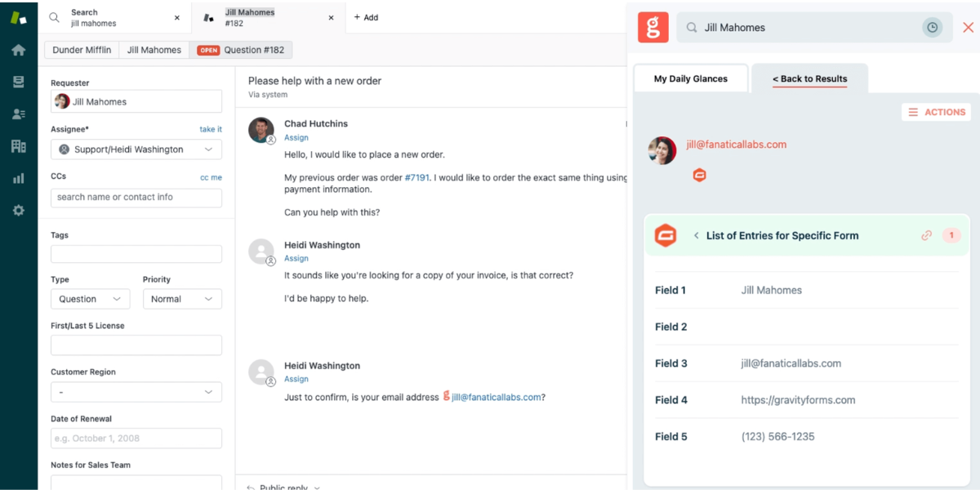Screen dimensions: 980x490
Task: Open Views icon in left sidebar
Action: 18,82
